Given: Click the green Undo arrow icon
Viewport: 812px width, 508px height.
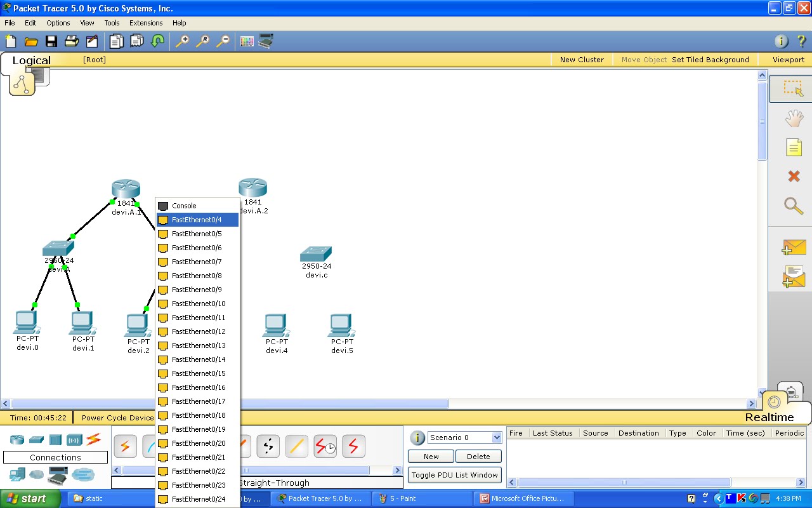Looking at the screenshot, I should click(157, 41).
